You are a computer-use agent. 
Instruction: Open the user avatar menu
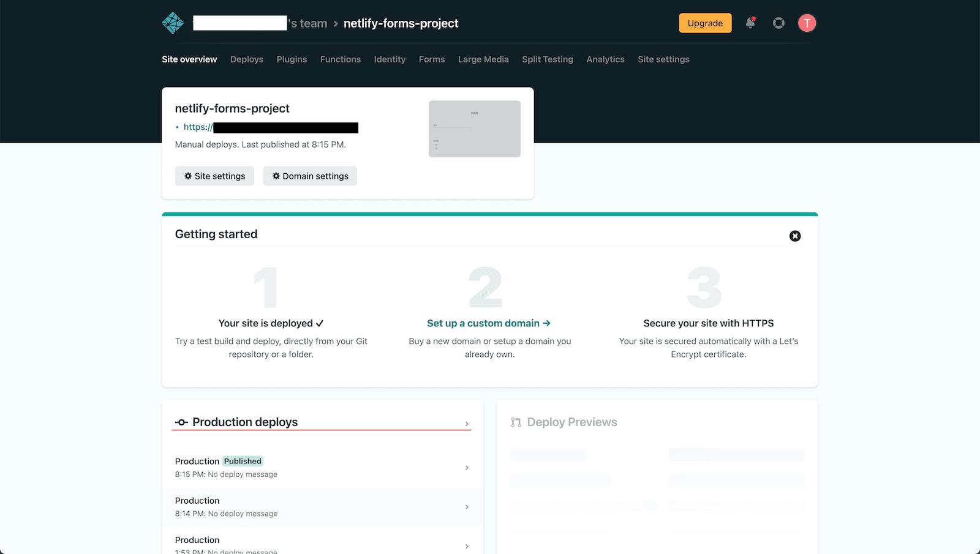point(807,23)
